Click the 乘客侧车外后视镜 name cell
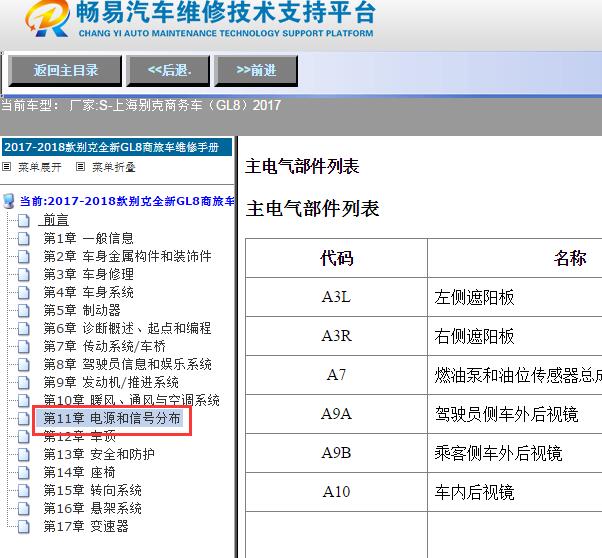The image size is (602, 558). pos(514,453)
